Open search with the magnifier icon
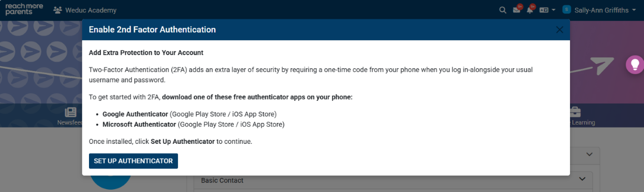Image resolution: width=644 pixels, height=192 pixels. pyautogui.click(x=503, y=10)
